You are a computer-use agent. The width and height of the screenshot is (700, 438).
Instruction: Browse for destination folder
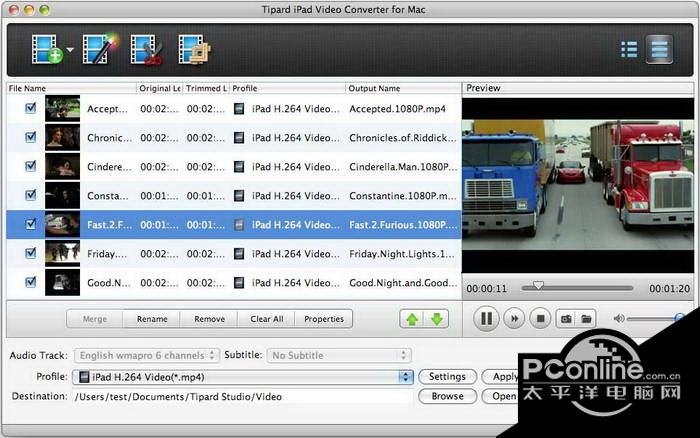[447, 396]
